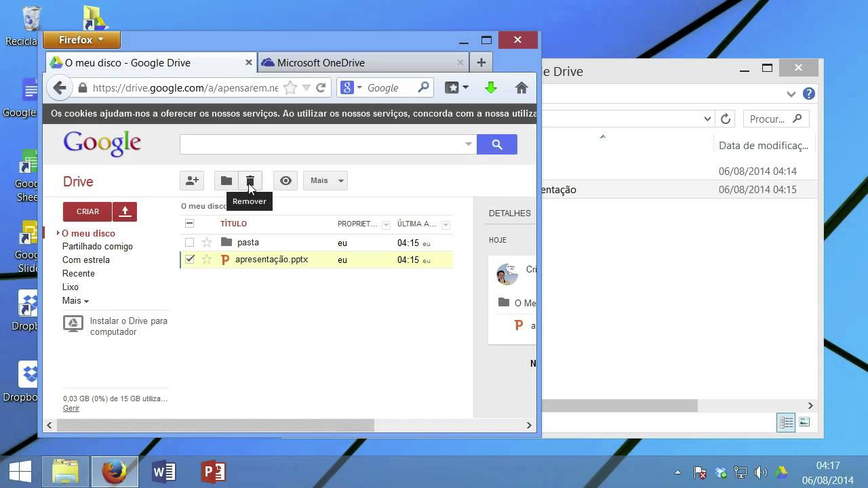
Task: Click the eye preview icon
Action: [x=285, y=180]
